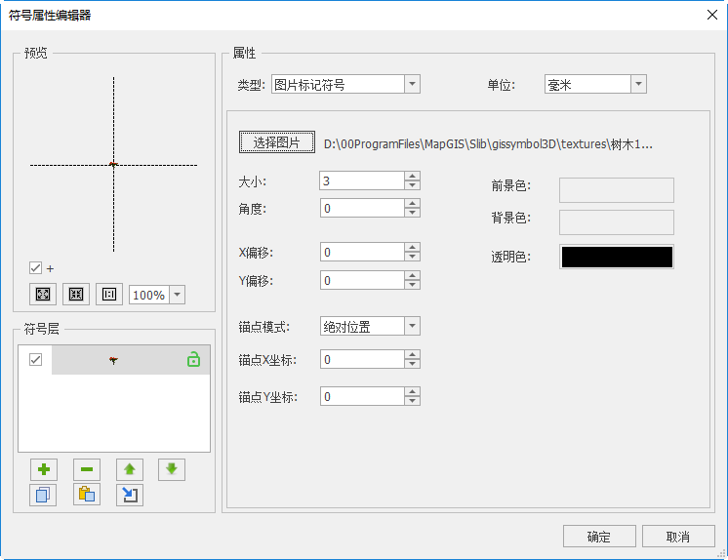The width and height of the screenshot is (728, 560).
Task: Click the 角度 input field
Action: (361, 208)
